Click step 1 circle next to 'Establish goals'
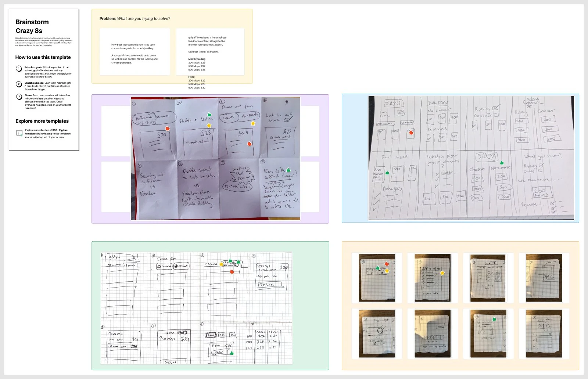The image size is (588, 379). click(x=19, y=69)
